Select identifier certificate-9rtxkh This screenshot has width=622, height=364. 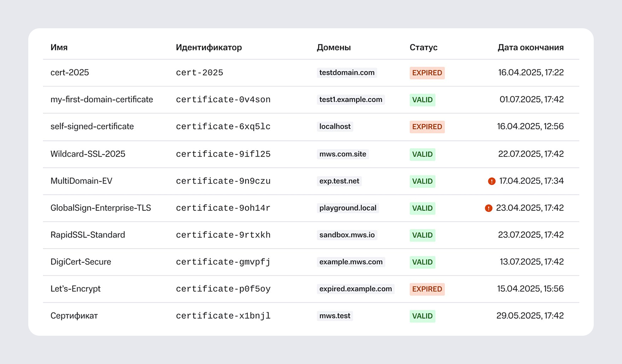coord(223,235)
